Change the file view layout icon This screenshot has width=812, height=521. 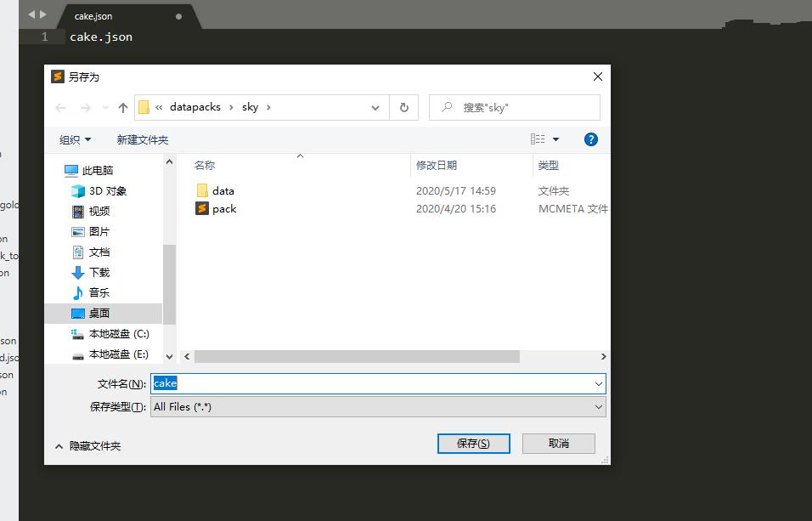coord(538,139)
